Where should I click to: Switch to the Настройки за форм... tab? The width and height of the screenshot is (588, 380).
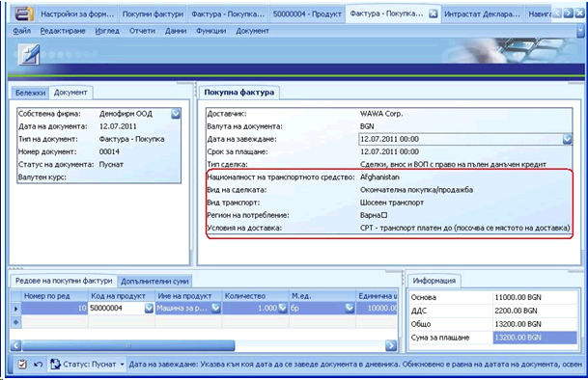pos(77,14)
